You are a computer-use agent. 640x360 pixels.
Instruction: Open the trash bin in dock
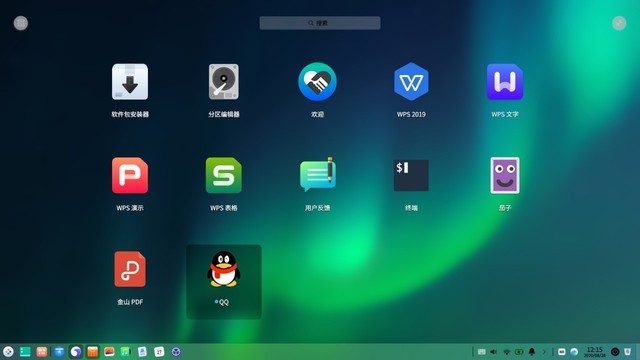pyautogui.click(x=628, y=351)
